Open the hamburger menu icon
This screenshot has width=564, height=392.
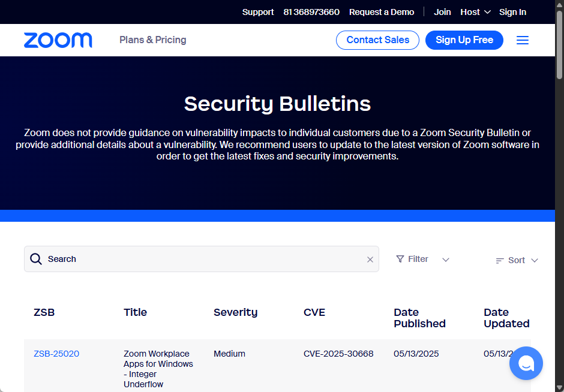(x=523, y=40)
